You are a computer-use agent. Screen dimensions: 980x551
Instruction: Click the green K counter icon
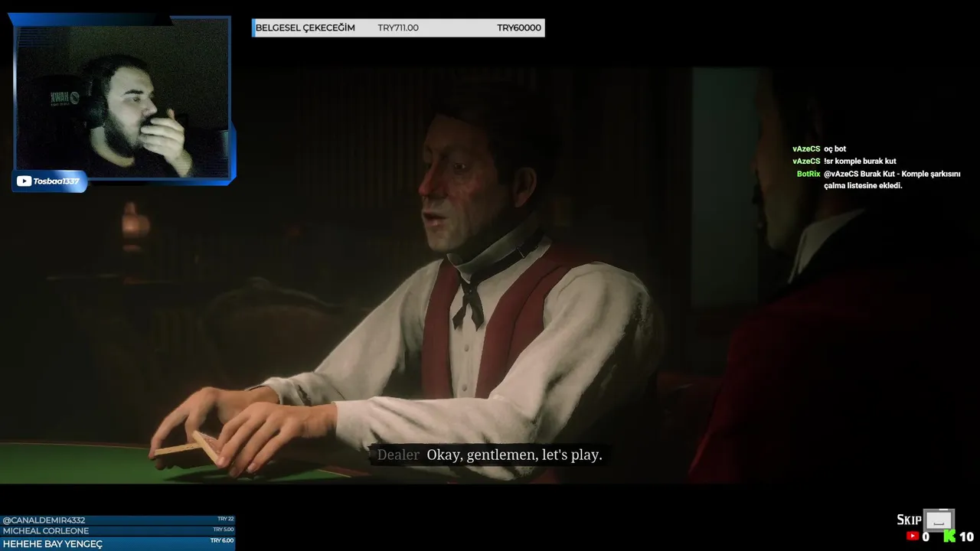pos(949,536)
